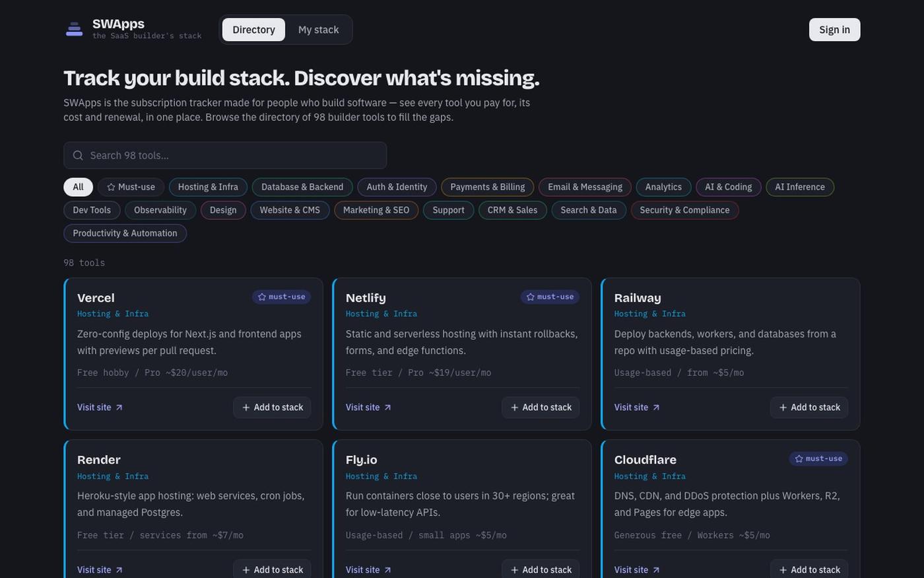Click the Vercel card title

(96, 298)
